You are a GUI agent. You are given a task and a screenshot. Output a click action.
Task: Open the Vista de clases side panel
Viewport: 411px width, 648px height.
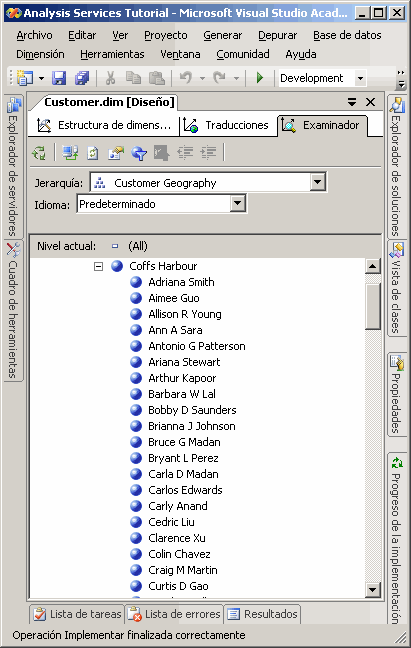pyautogui.click(x=397, y=288)
